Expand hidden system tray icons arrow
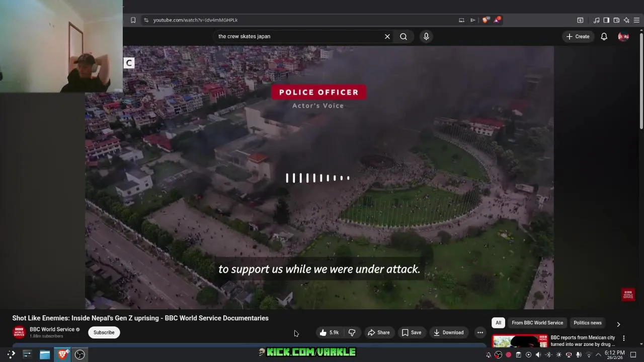Screen dimensions: 644x362 click(x=598, y=355)
